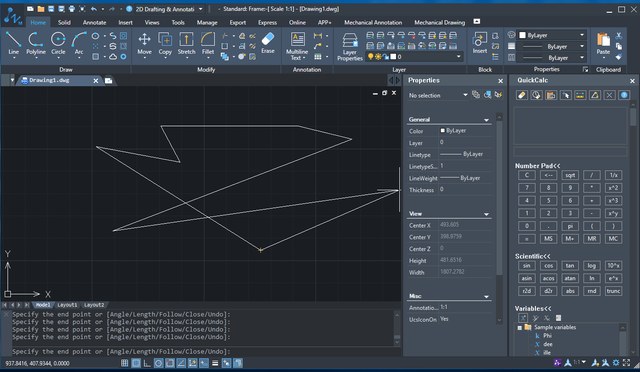Expand Sample variables tree node
Screen dimensions: 640x372
[520, 327]
